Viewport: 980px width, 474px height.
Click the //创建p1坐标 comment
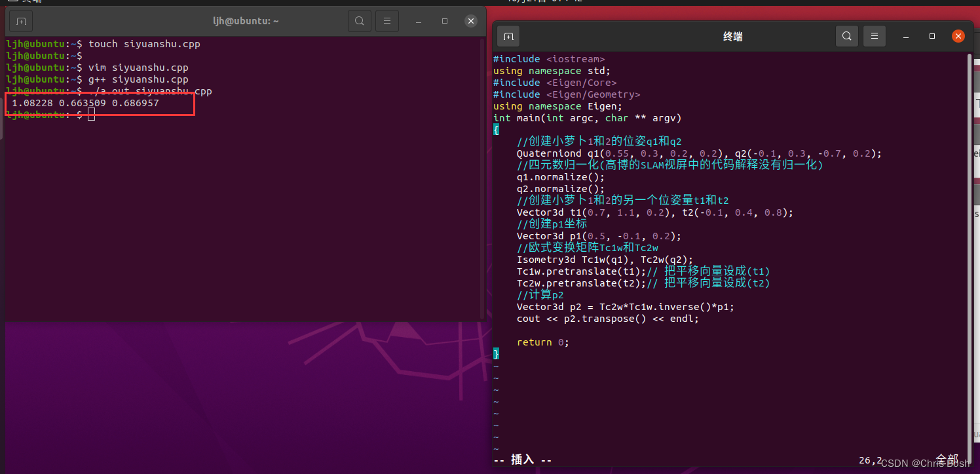(x=552, y=224)
